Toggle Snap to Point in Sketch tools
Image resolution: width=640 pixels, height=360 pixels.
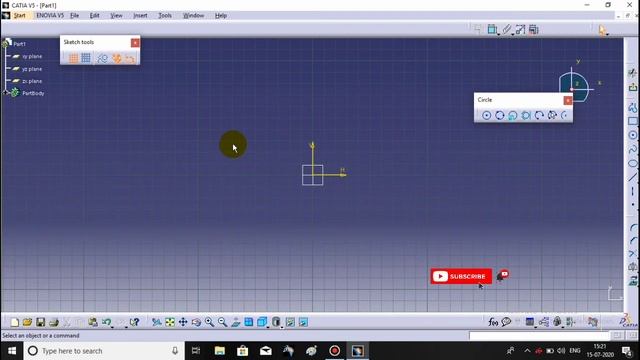click(86, 58)
